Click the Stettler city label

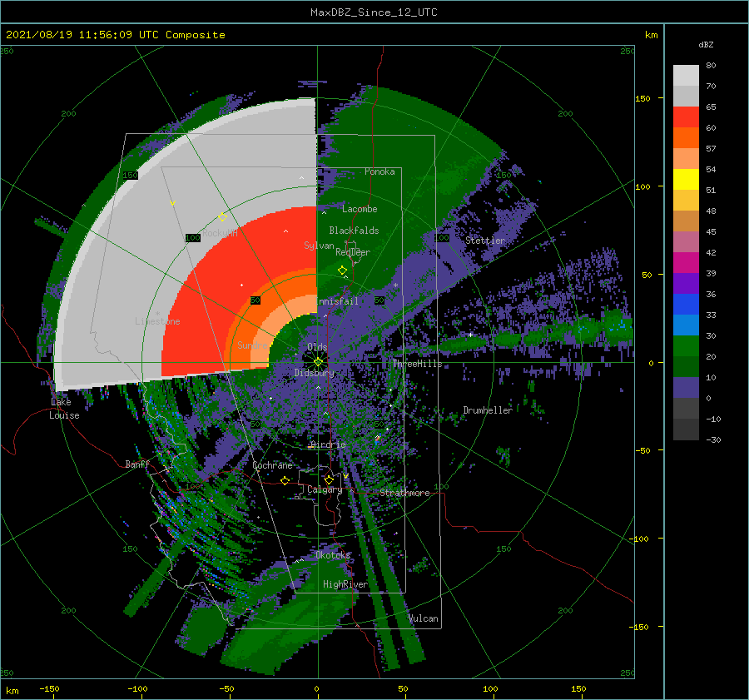[485, 241]
